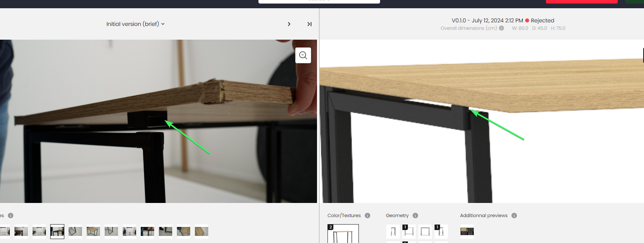
Task: Click the Color/Textures section label
Action: pyautogui.click(x=344, y=216)
